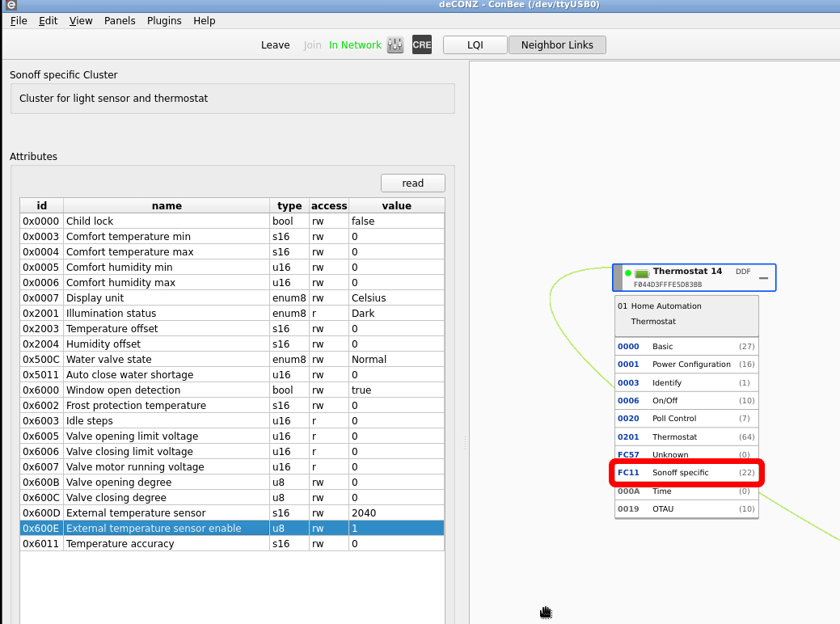Image resolution: width=840 pixels, height=624 pixels.
Task: Click the value 2040 cell
Action: click(396, 513)
